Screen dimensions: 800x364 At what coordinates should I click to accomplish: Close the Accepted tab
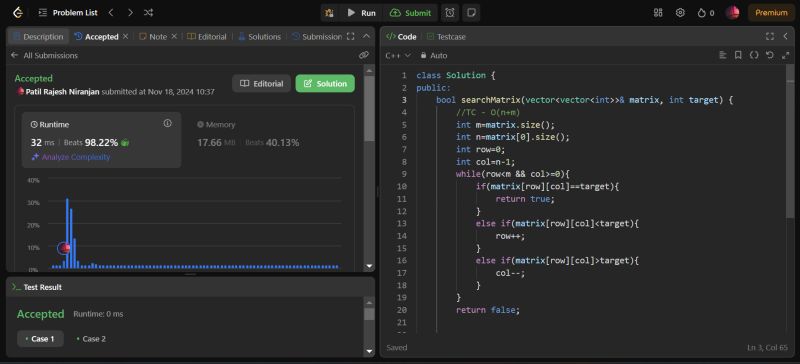pos(126,37)
